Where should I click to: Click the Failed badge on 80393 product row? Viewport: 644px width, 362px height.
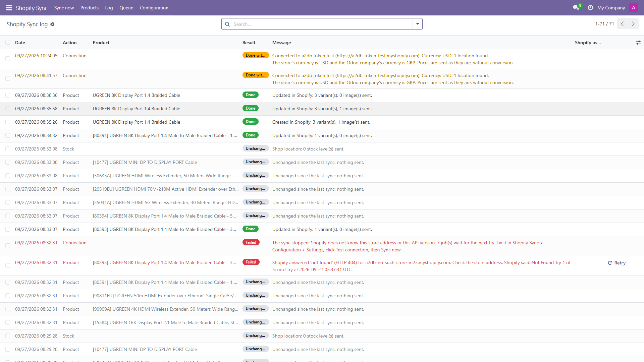tap(251, 262)
